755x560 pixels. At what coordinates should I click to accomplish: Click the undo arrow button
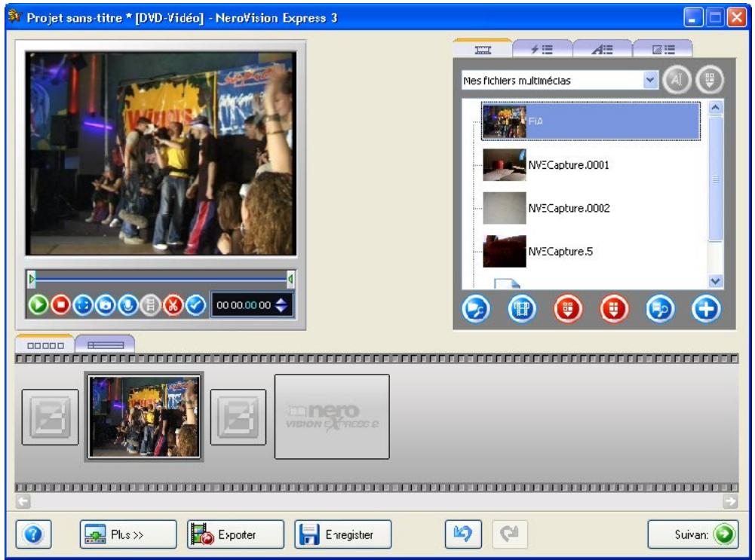coord(463,534)
